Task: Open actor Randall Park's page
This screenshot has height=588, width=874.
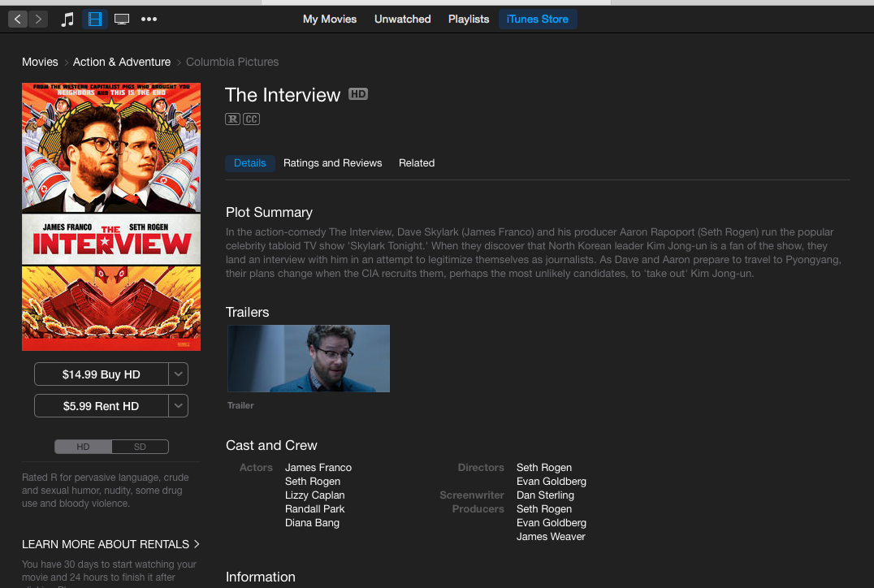Action: [314, 509]
